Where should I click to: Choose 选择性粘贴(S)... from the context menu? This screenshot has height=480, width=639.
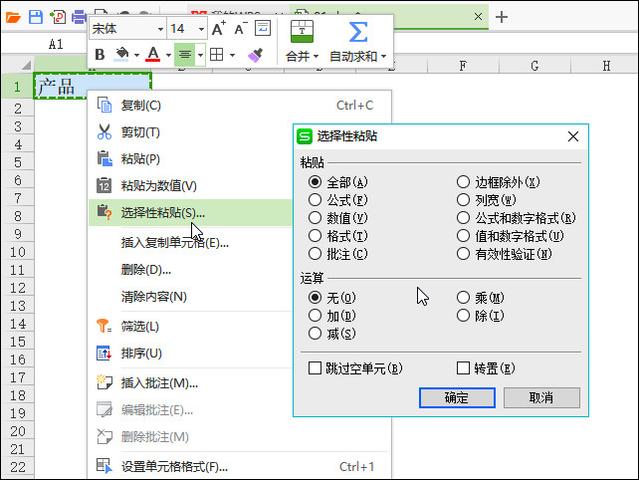tap(191, 212)
